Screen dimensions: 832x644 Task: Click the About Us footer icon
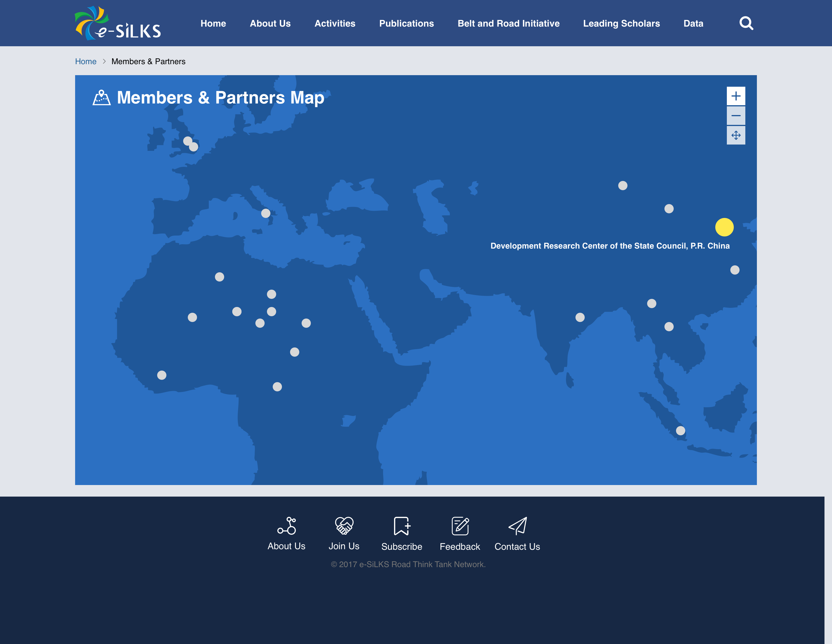(x=287, y=526)
